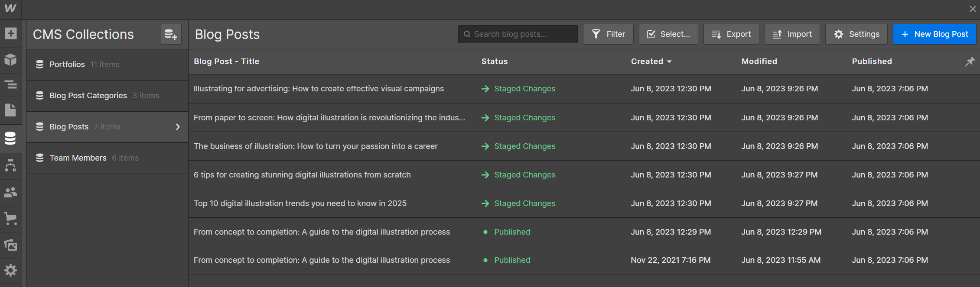
Task: Click the Filter button
Action: pyautogui.click(x=608, y=34)
